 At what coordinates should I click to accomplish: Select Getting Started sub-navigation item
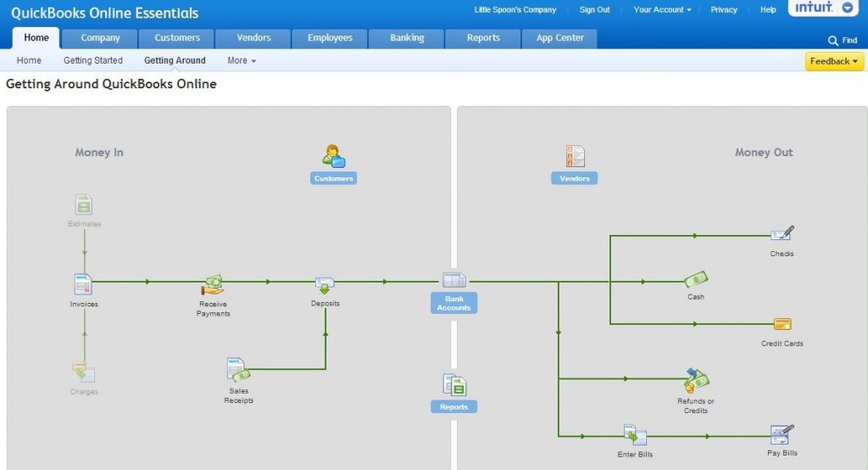coord(93,60)
